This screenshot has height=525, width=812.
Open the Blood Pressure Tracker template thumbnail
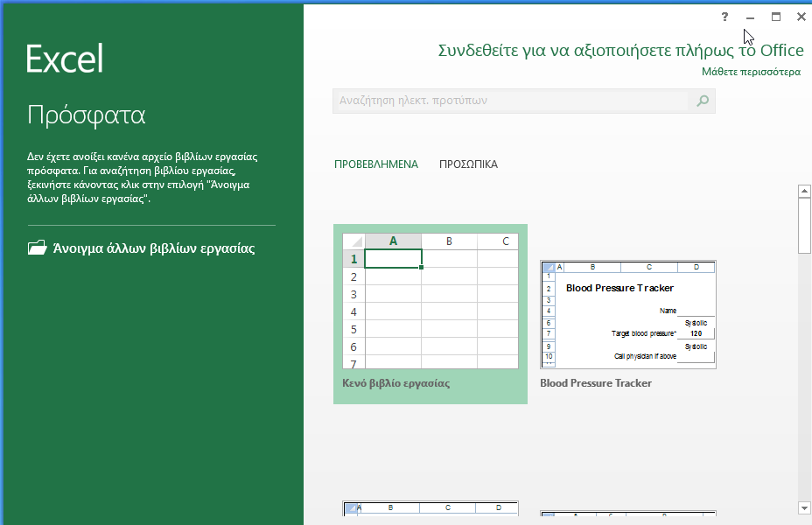coord(628,315)
